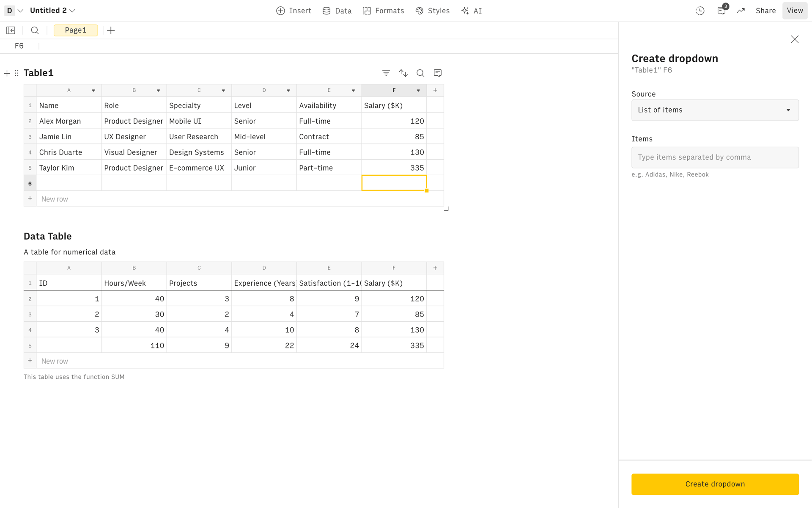Open Table1 filter icon

[386, 73]
